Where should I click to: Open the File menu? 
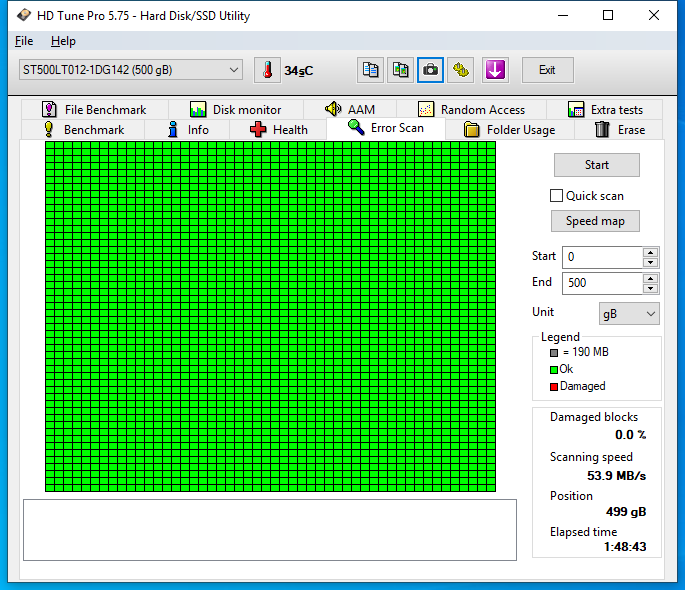pos(24,41)
